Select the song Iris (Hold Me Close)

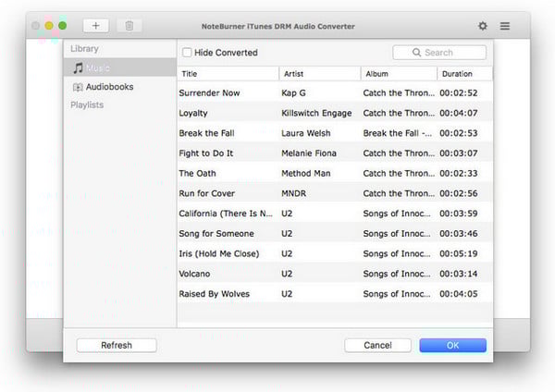pos(218,253)
